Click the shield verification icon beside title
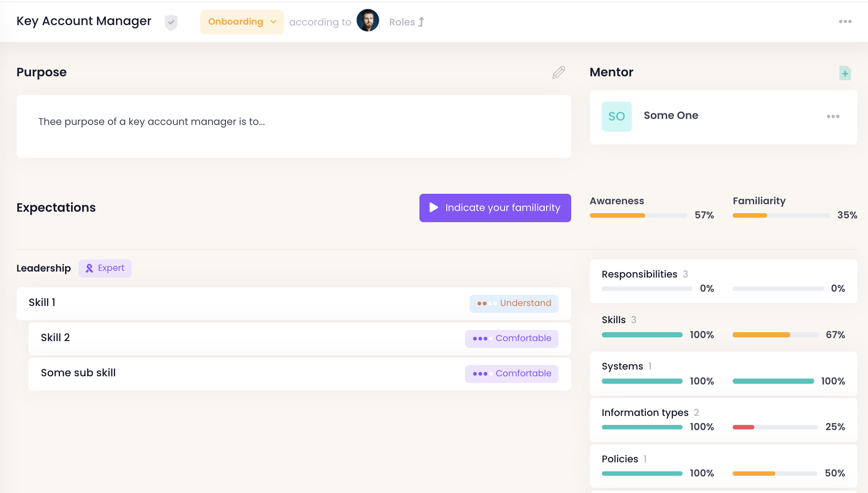This screenshot has width=868, height=493. click(171, 22)
